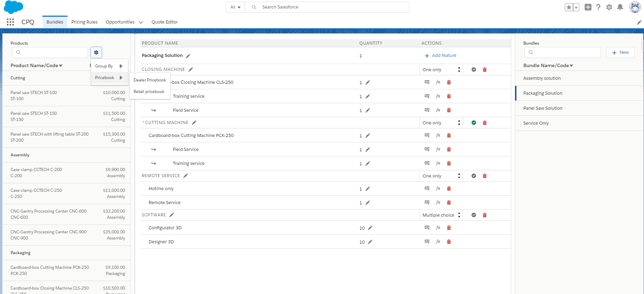Open formula editor for Configurator 3D
Image resolution: width=644 pixels, height=294 pixels.
point(438,228)
